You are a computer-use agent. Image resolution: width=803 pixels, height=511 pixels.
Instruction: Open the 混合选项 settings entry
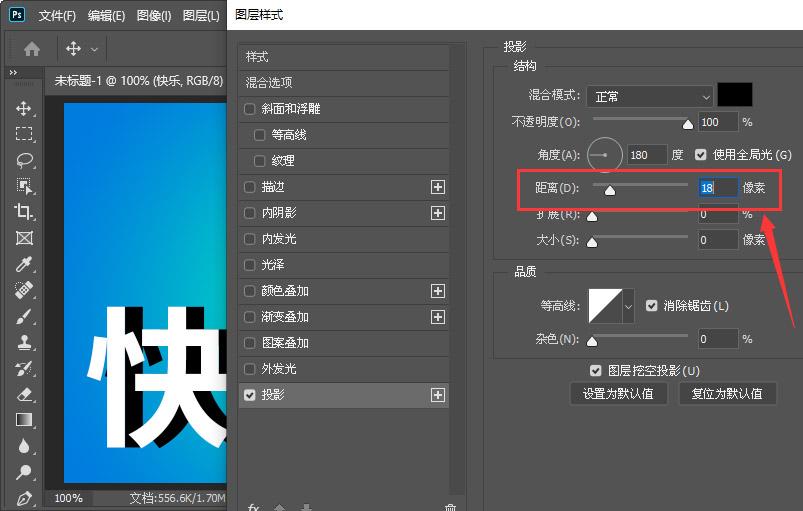point(344,83)
